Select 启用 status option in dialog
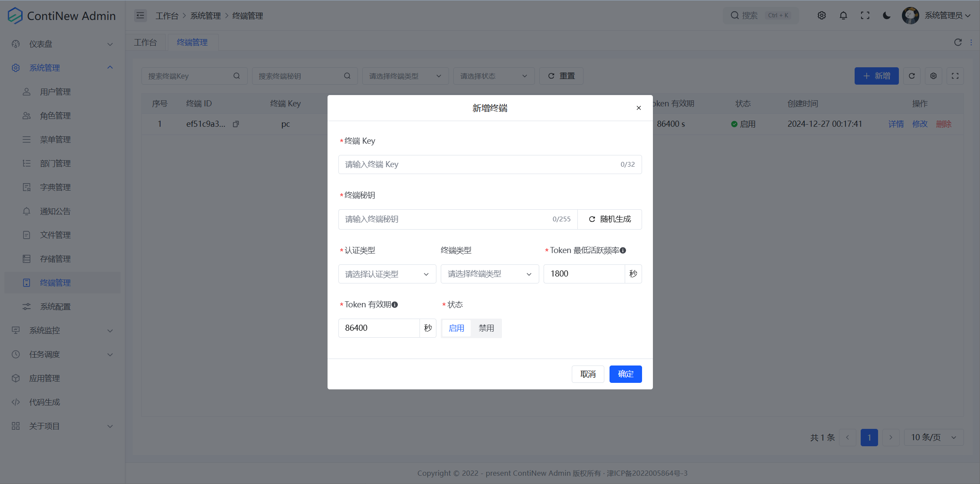The image size is (980, 484). coord(456,328)
